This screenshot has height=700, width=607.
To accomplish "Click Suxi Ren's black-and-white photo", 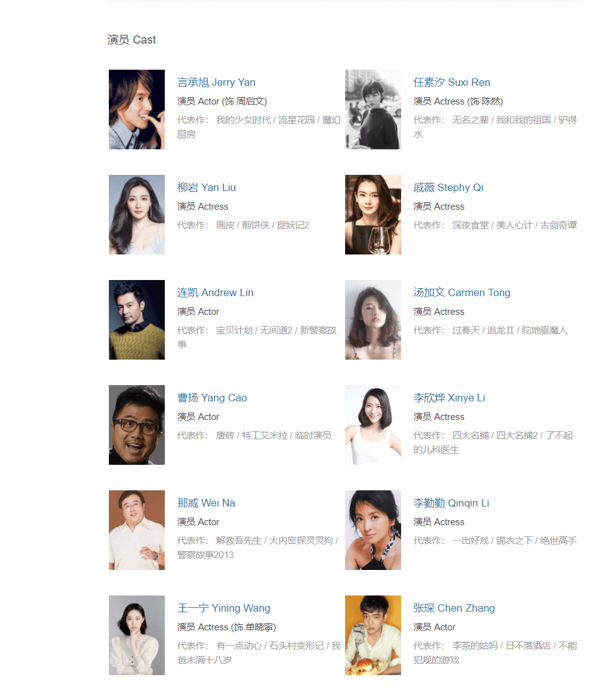I will pyautogui.click(x=373, y=110).
